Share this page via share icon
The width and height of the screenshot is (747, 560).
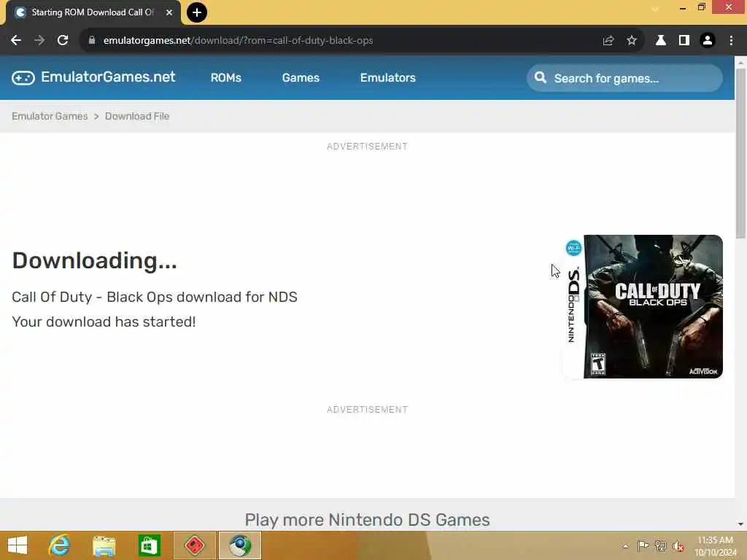tap(608, 41)
